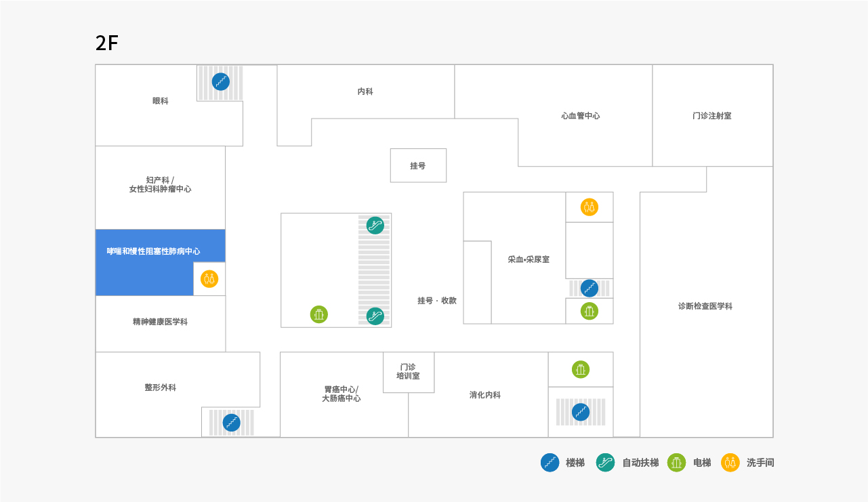This screenshot has height=502, width=868.
Task: Click the 门诊注射室 room
Action: click(x=712, y=116)
